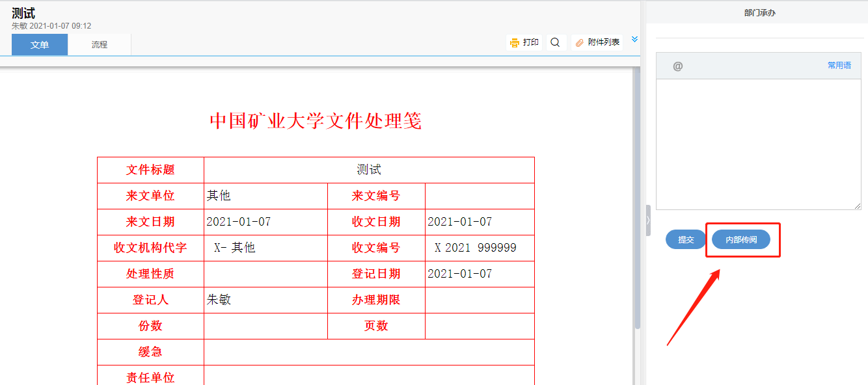Click the @ mention icon

coord(677,66)
